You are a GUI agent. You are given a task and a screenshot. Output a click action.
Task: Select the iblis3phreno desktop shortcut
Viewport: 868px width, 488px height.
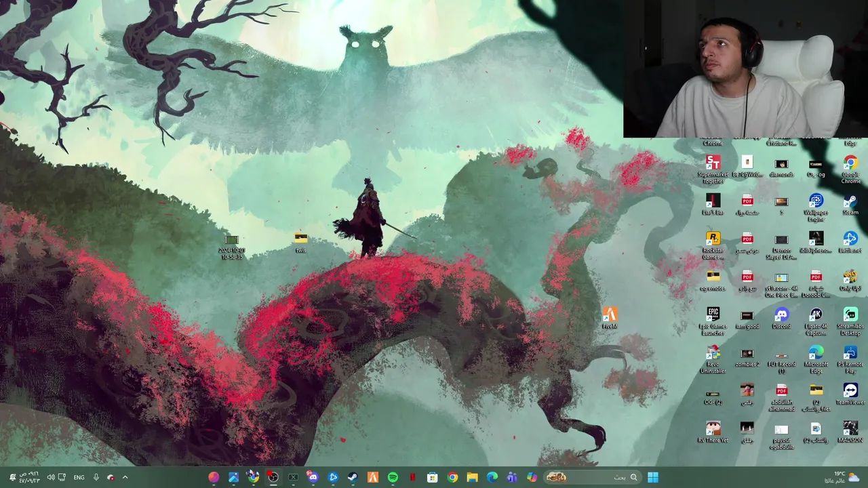tap(816, 241)
